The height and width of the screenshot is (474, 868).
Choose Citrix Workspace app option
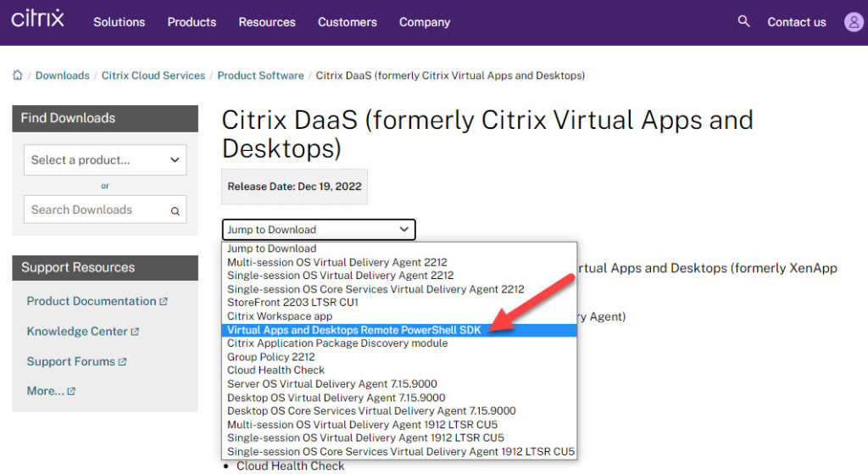(x=280, y=316)
